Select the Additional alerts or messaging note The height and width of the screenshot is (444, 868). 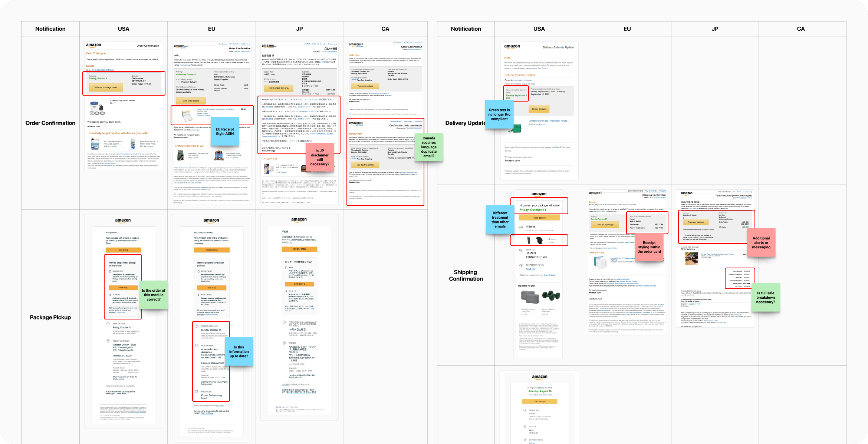tap(761, 243)
